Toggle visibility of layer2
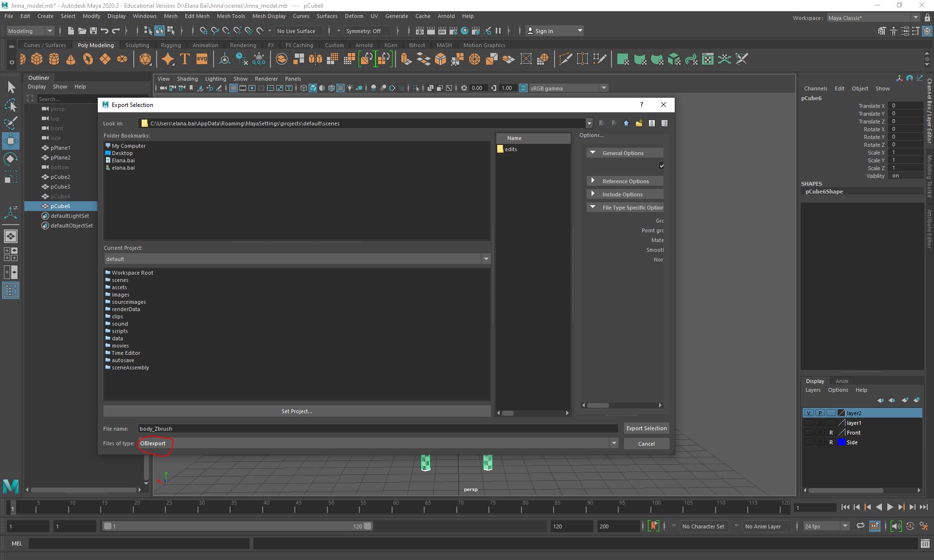934x560 pixels. (x=808, y=413)
